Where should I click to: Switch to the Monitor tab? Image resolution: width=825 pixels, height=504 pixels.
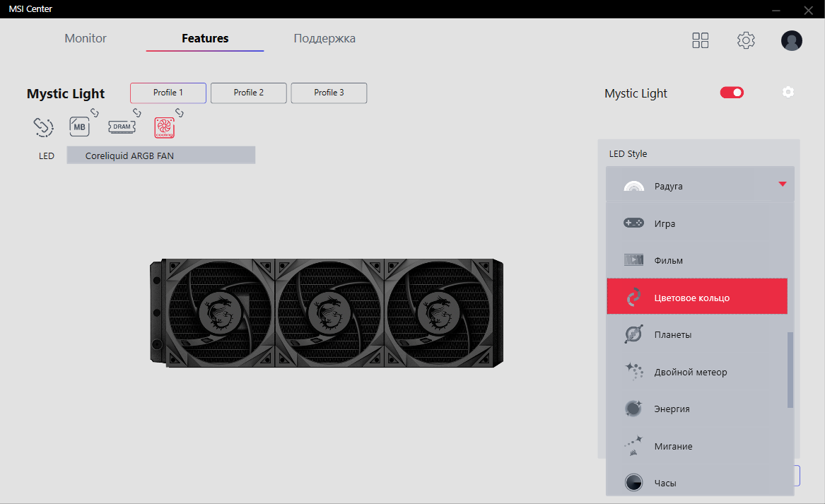pyautogui.click(x=86, y=38)
